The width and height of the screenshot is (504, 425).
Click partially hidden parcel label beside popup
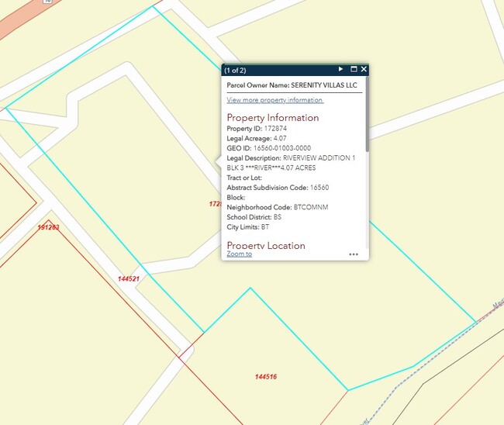[x=215, y=204]
